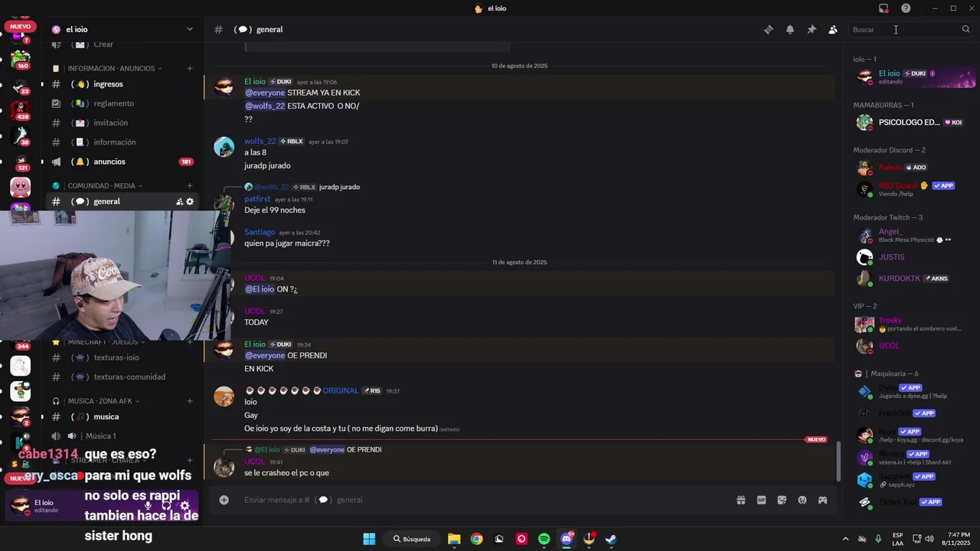
Task: Show pinned messages with the pin icon
Action: click(x=812, y=29)
